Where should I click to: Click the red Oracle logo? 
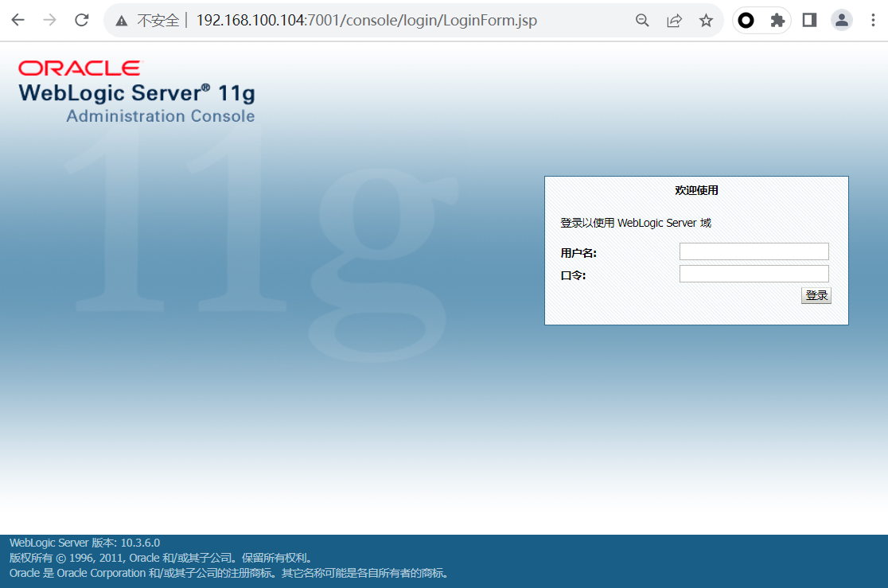[79, 68]
